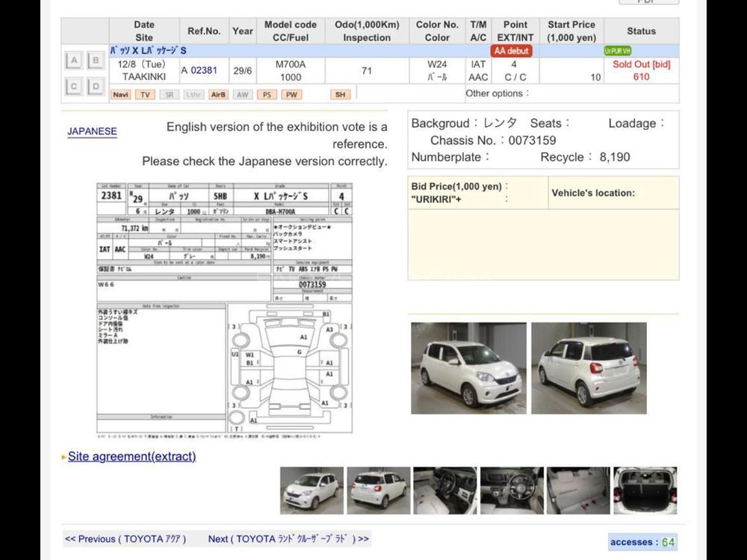Image resolution: width=747 pixels, height=560 pixels.
Task: Click the PS option badge
Action: [x=267, y=95]
